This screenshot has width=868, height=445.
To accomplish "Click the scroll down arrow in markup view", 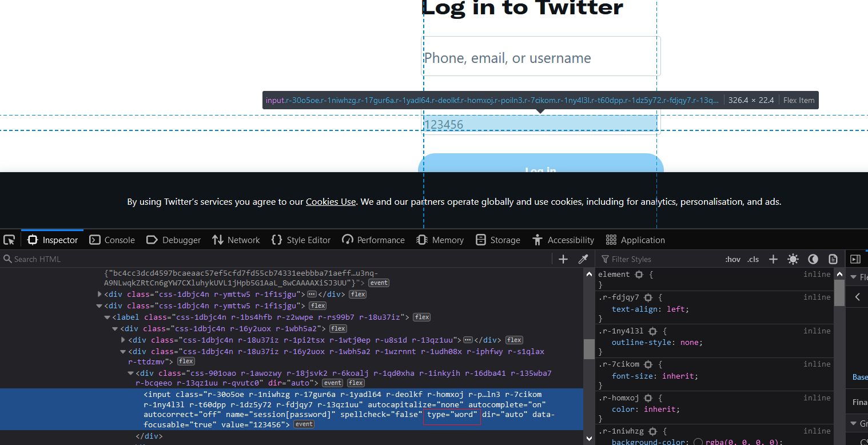I will click(589, 438).
